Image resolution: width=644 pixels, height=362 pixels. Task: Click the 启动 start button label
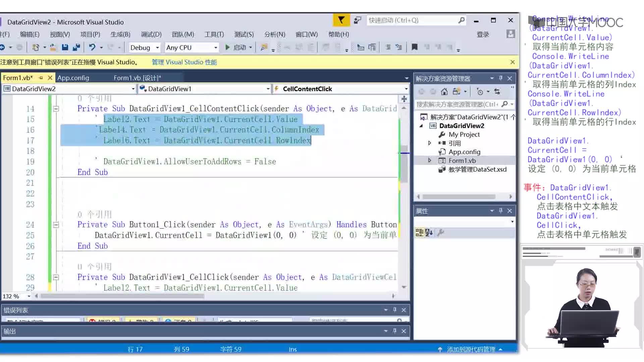tap(239, 48)
